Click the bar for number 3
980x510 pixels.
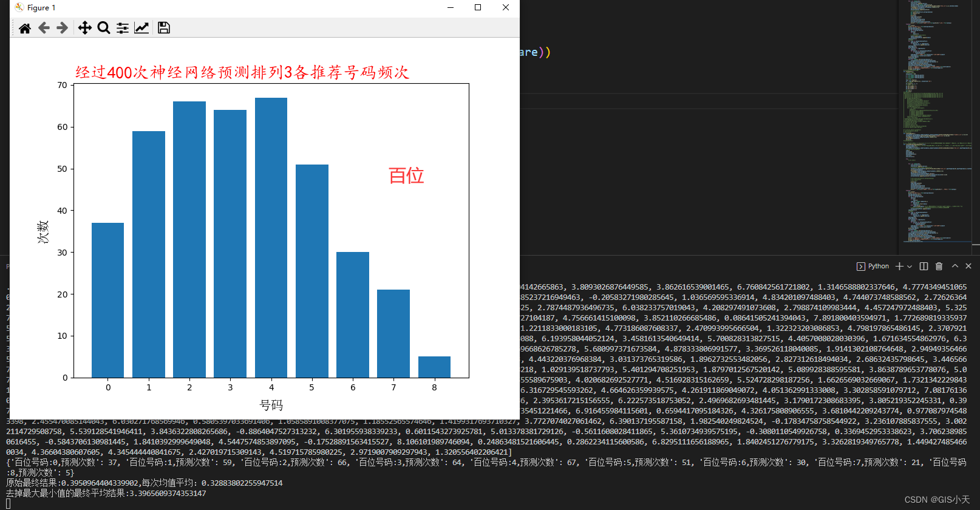tap(230, 243)
